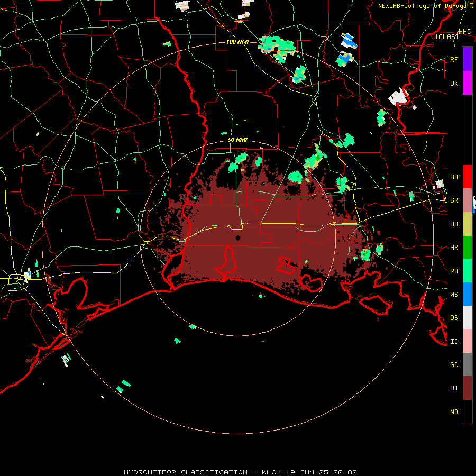Click the GR legend label
Viewport: 476px width, 476px height.
pos(454,200)
